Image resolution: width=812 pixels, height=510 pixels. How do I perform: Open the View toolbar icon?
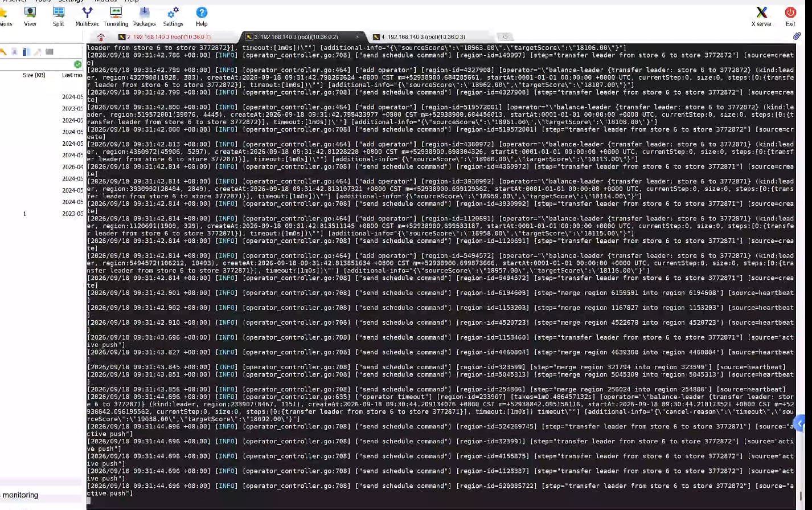30,16
